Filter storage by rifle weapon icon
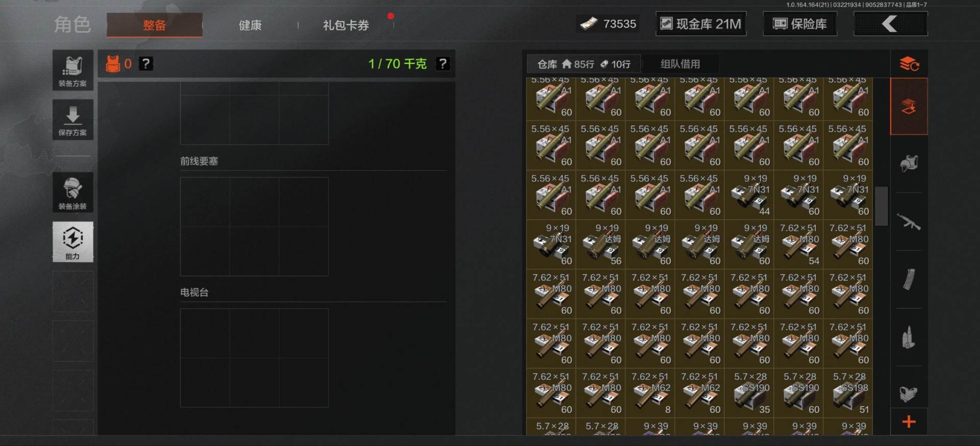Viewport: 980px width, 446px height. point(909,222)
